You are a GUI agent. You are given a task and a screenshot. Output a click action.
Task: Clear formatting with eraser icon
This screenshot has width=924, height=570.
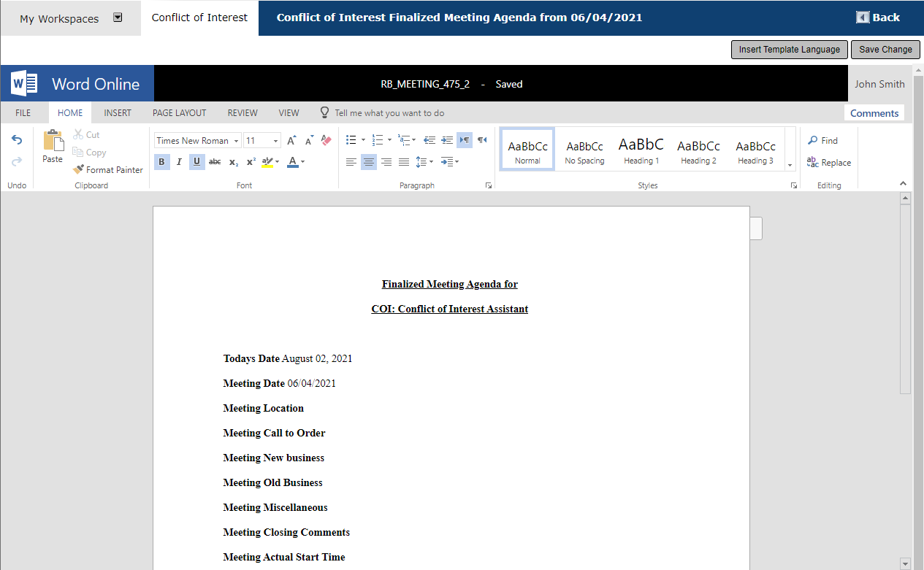tap(327, 140)
